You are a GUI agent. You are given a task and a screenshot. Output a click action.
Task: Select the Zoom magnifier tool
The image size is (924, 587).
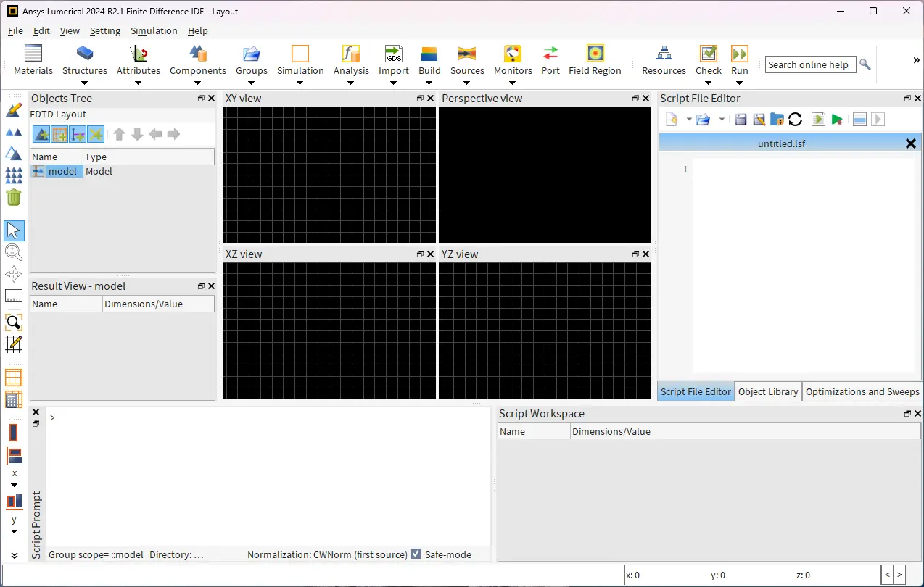[14, 252]
